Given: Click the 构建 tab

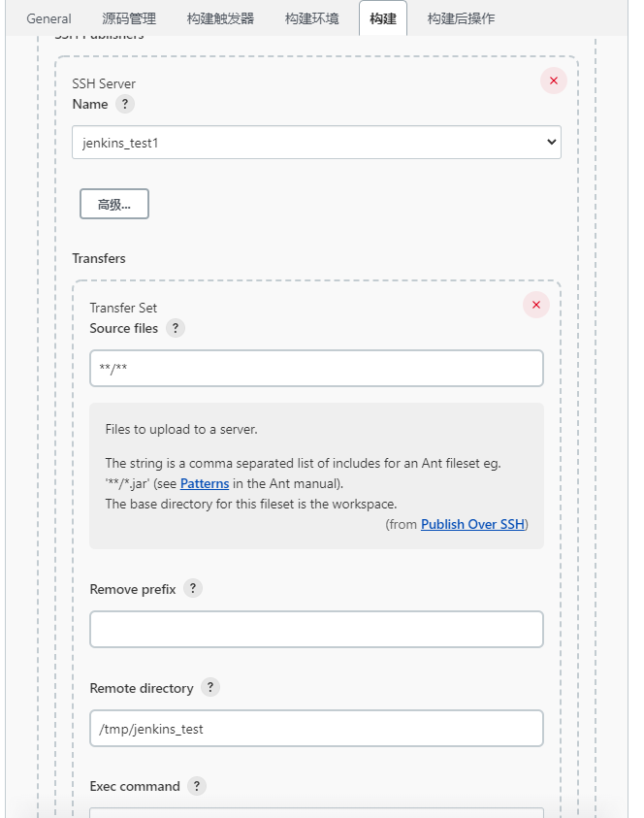Looking at the screenshot, I should point(383,18).
